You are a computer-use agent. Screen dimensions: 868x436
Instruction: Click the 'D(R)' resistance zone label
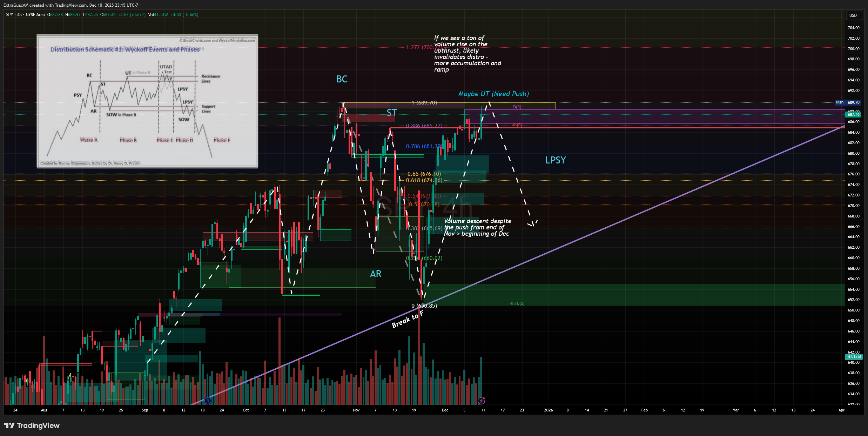[517, 107]
